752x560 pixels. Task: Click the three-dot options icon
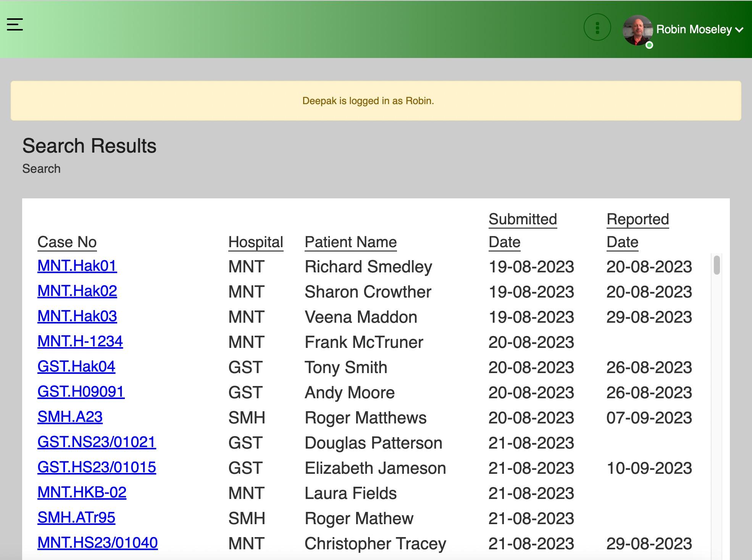click(x=597, y=27)
